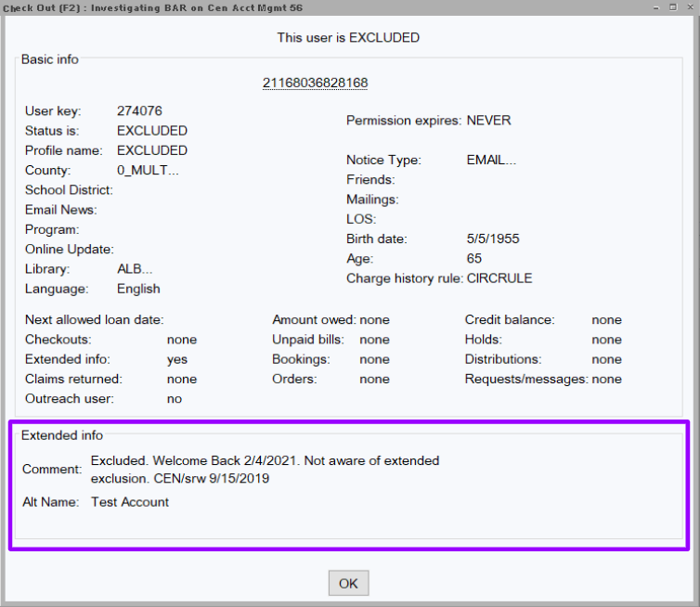Click the Profile name EXCLUDED value
700x607 pixels.
151,150
